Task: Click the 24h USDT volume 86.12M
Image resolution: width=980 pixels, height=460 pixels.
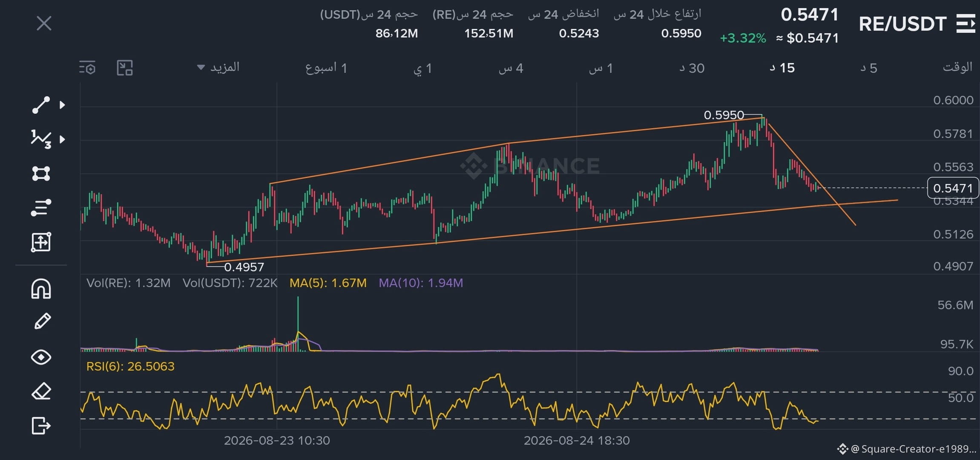Action: coord(397,33)
